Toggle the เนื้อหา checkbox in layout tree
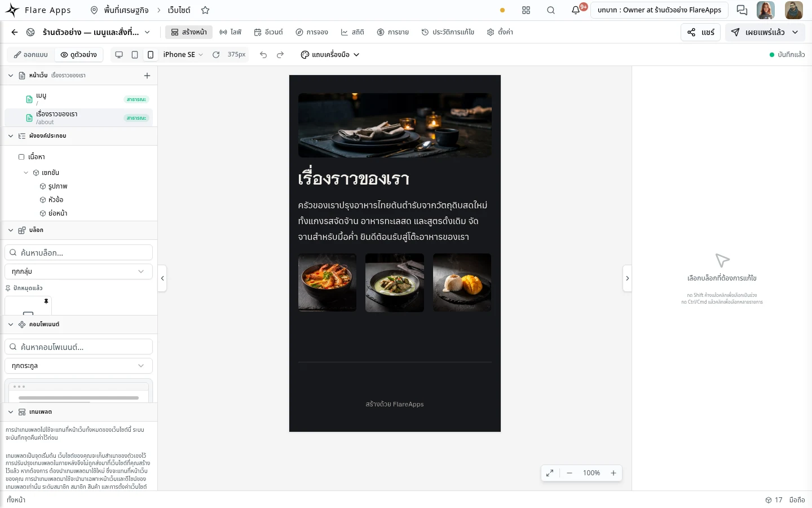Image resolution: width=812 pixels, height=508 pixels. point(21,157)
